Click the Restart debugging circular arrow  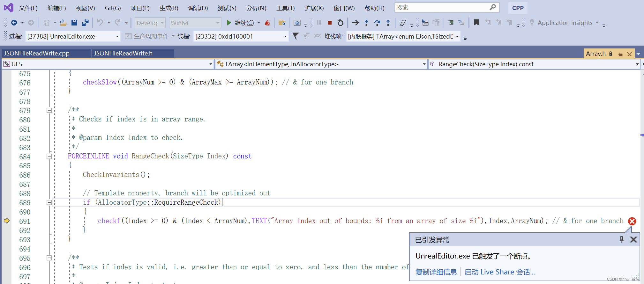[341, 23]
